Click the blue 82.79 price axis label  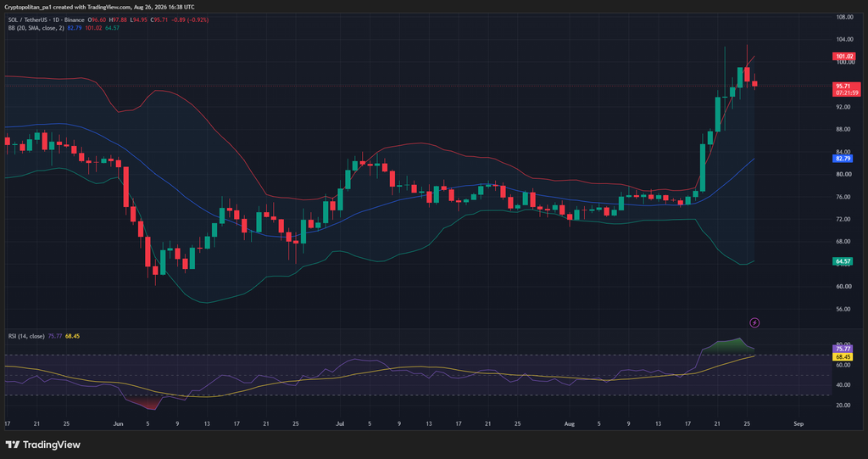coord(843,159)
